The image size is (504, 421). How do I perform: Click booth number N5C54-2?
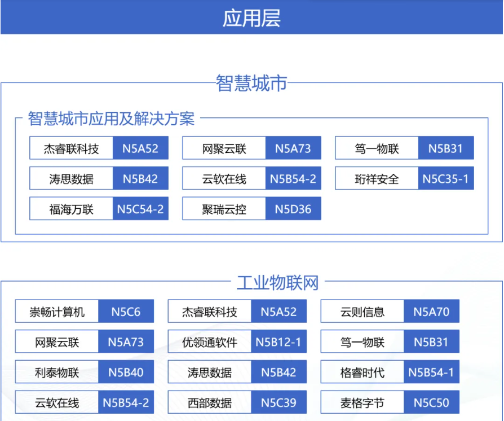[140, 209]
